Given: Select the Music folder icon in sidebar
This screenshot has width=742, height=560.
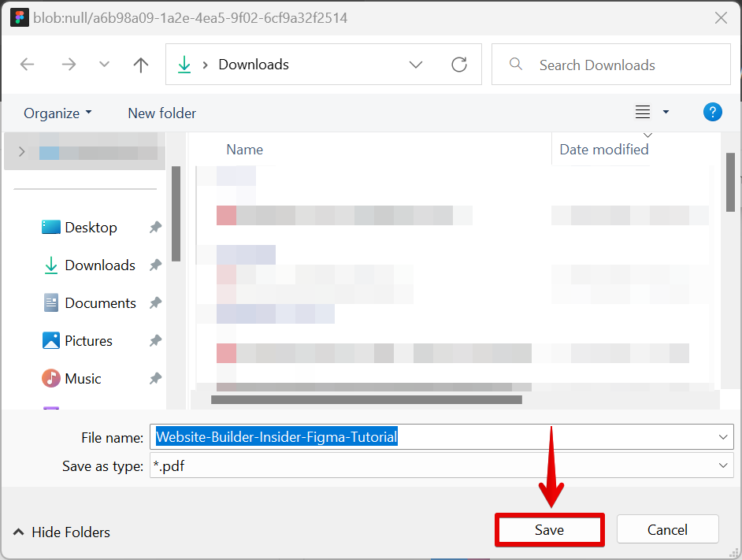Looking at the screenshot, I should (x=51, y=379).
